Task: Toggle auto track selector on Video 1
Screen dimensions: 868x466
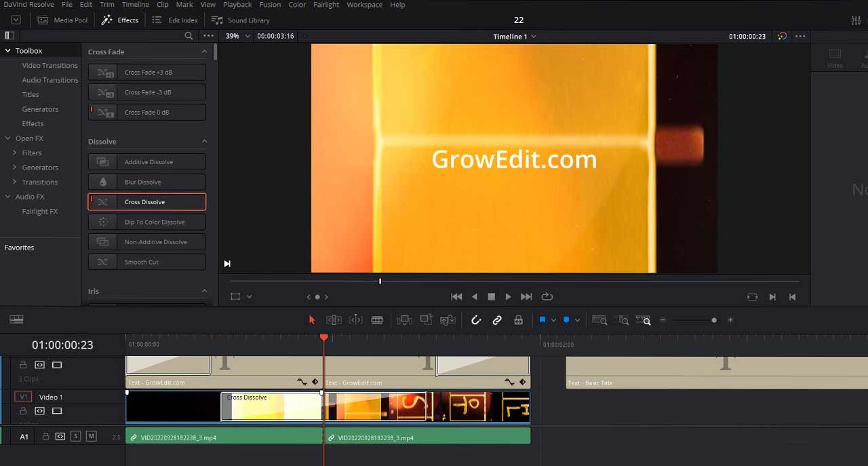Action: [x=40, y=411]
